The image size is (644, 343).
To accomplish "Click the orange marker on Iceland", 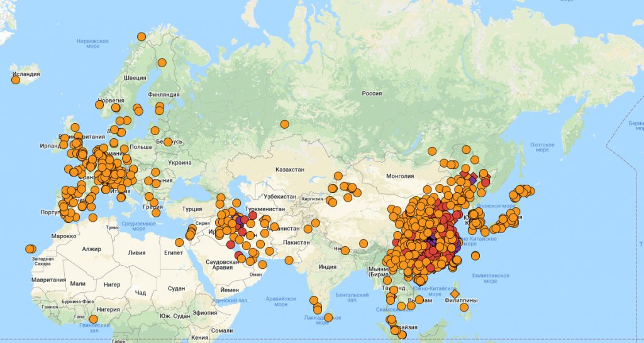I will pos(16,80).
